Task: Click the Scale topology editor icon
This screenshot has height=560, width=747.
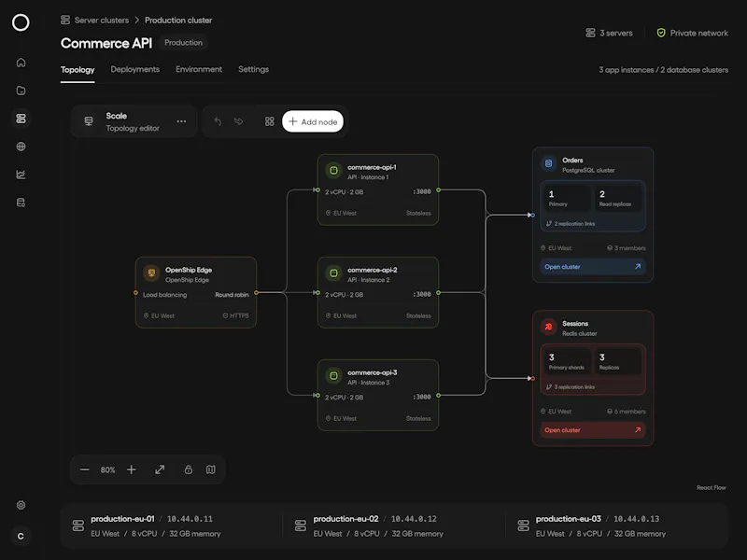Action: point(89,121)
